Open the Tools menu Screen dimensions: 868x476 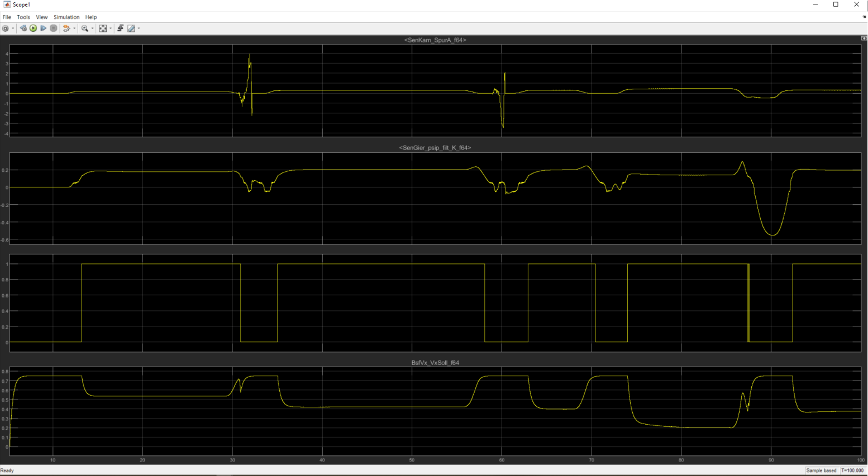tap(23, 17)
